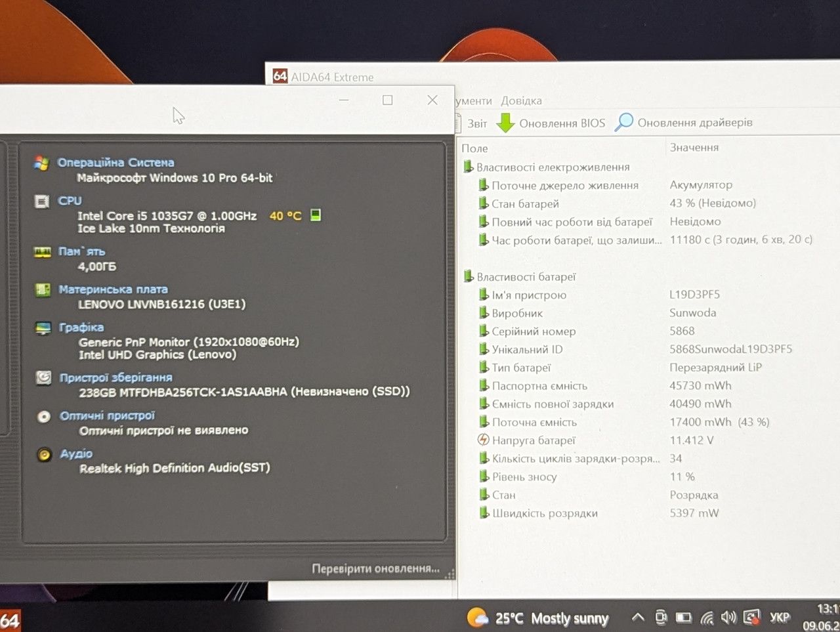This screenshot has width=840, height=632.
Task: Click the CPU chip icon in Speccy
Action: pyautogui.click(x=42, y=201)
